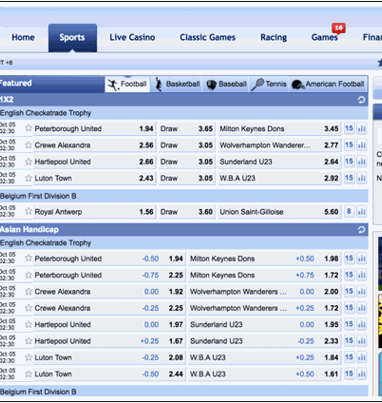The width and height of the screenshot is (382, 403).
Task: Open Games tab with 16 badge
Action: (x=325, y=37)
